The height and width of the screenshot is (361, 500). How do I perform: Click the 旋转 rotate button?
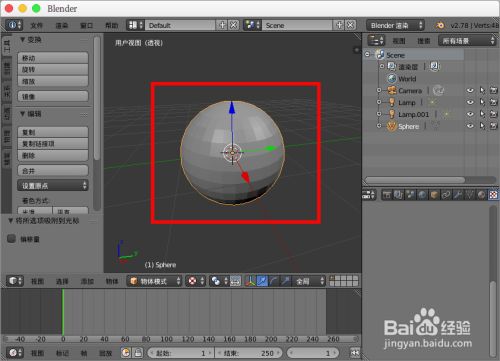(53, 69)
